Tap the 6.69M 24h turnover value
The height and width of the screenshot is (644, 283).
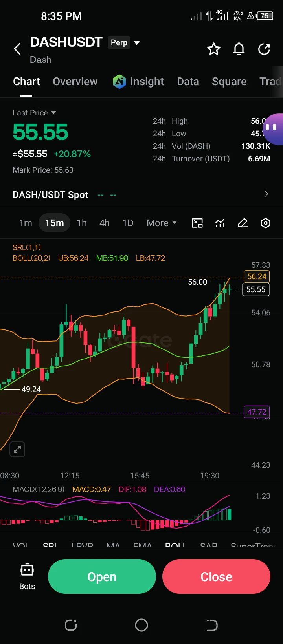click(x=259, y=159)
